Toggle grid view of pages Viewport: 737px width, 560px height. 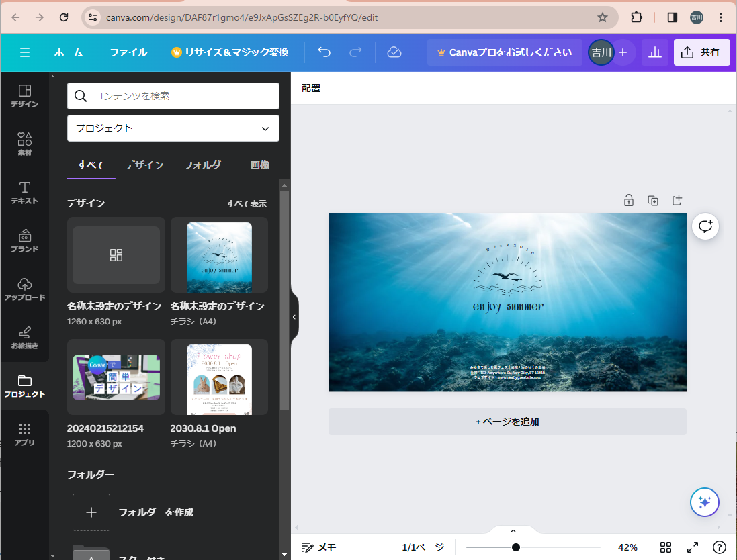coord(666,547)
